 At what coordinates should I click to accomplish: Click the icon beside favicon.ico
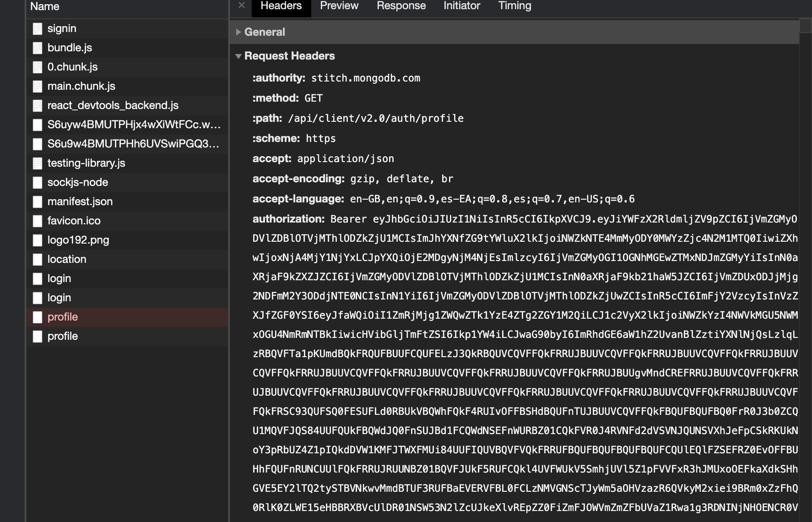pos(37,221)
